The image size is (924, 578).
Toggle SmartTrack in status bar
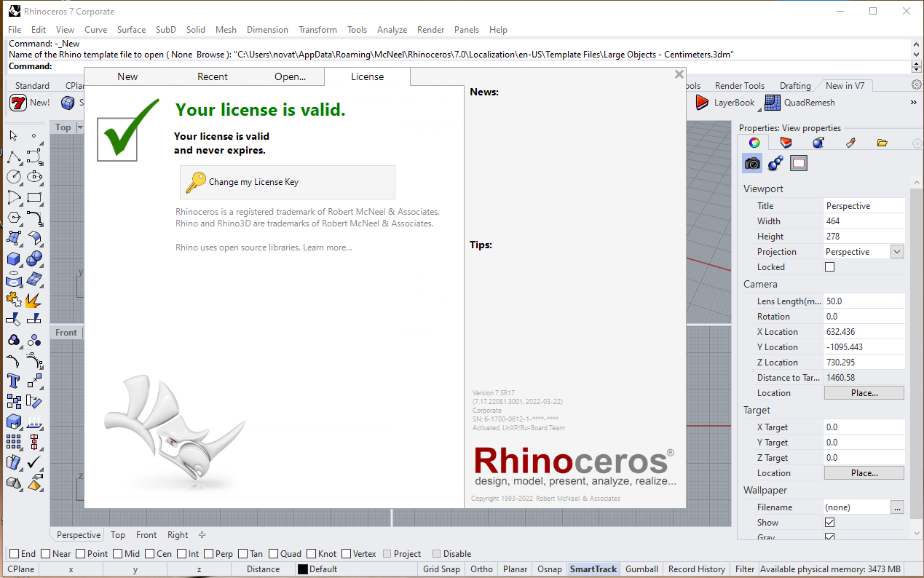click(x=593, y=569)
